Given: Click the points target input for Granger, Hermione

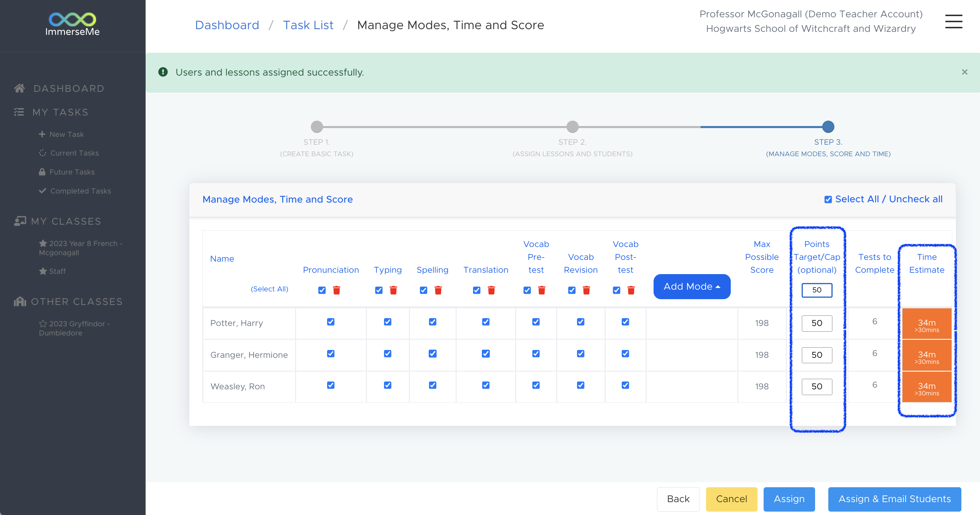Looking at the screenshot, I should (x=817, y=355).
